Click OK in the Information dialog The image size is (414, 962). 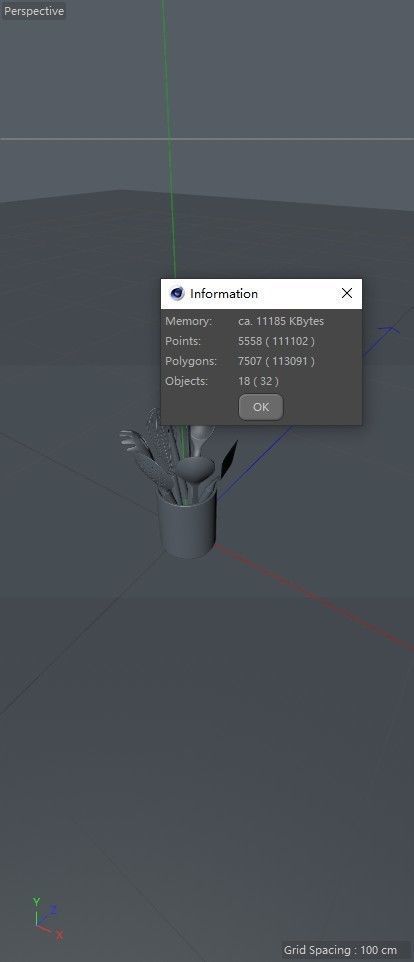point(261,407)
